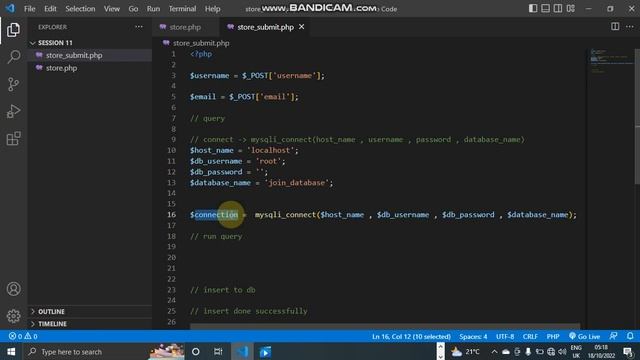Open the File menu

[29, 9]
